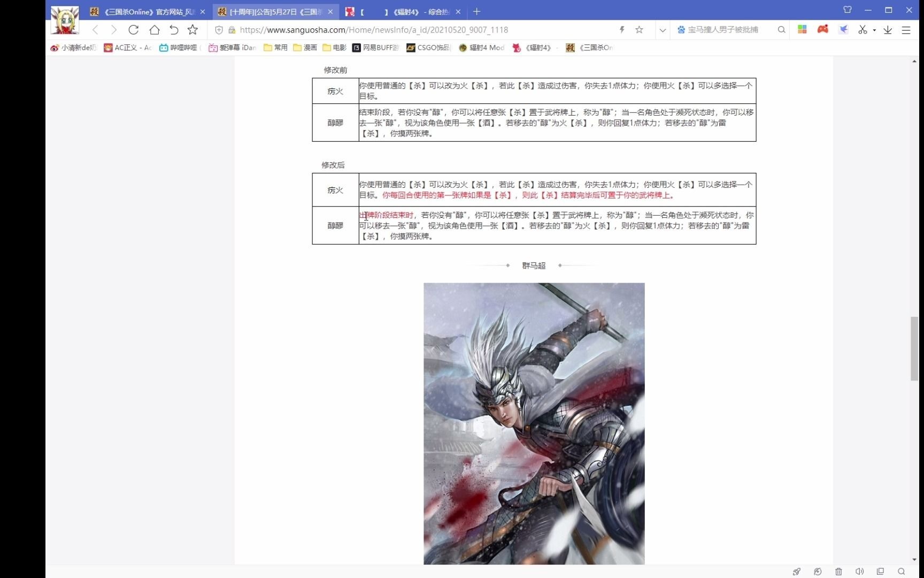Reload the current page

tap(134, 30)
